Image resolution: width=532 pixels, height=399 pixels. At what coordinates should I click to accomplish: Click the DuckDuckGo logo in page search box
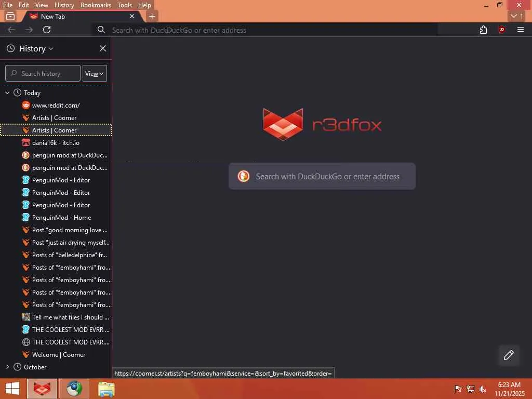tap(243, 177)
